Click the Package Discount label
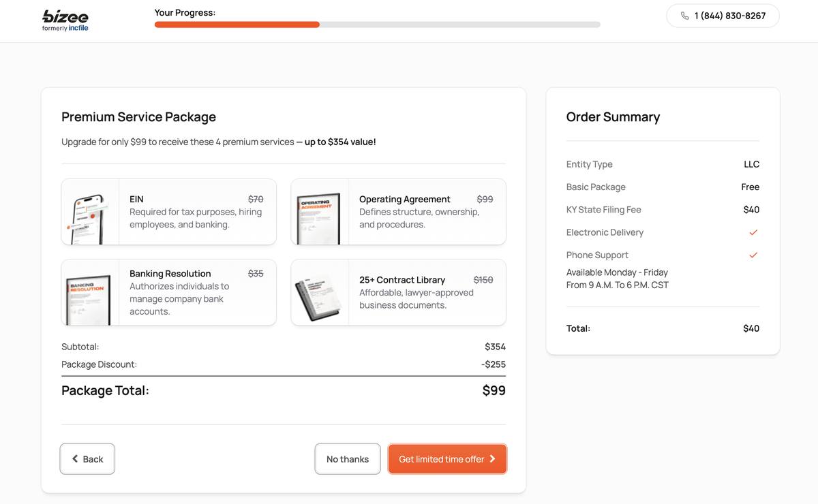Image resolution: width=818 pixels, height=504 pixels. click(x=99, y=364)
